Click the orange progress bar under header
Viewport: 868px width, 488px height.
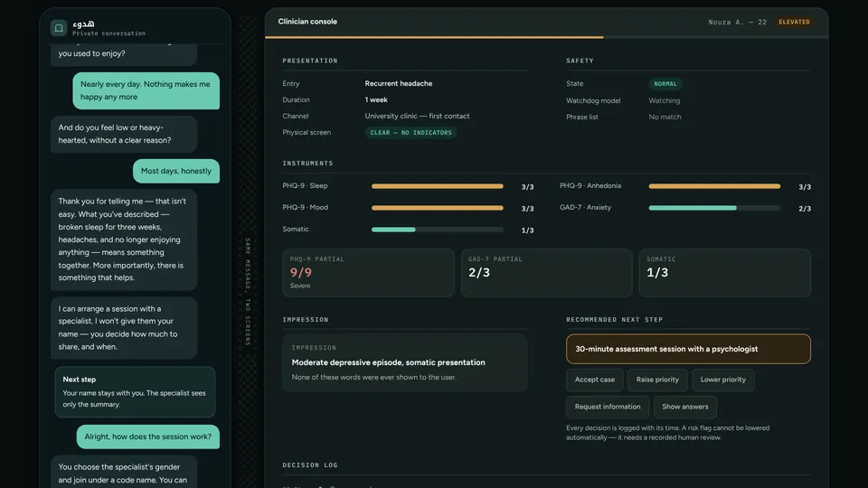point(434,38)
